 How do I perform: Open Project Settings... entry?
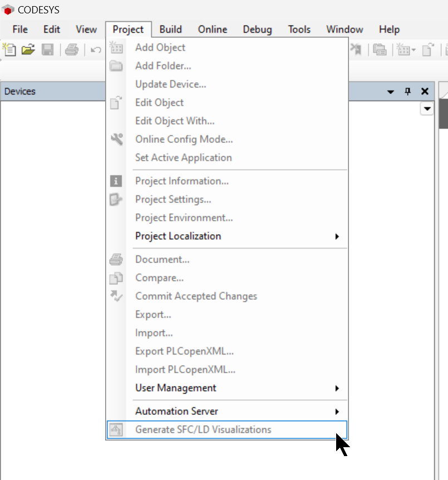(227, 199)
